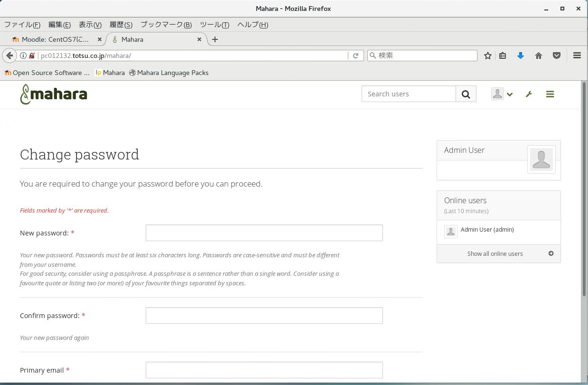The height and width of the screenshot is (385, 588).
Task: Open the downloads arrow icon
Action: (x=520, y=56)
